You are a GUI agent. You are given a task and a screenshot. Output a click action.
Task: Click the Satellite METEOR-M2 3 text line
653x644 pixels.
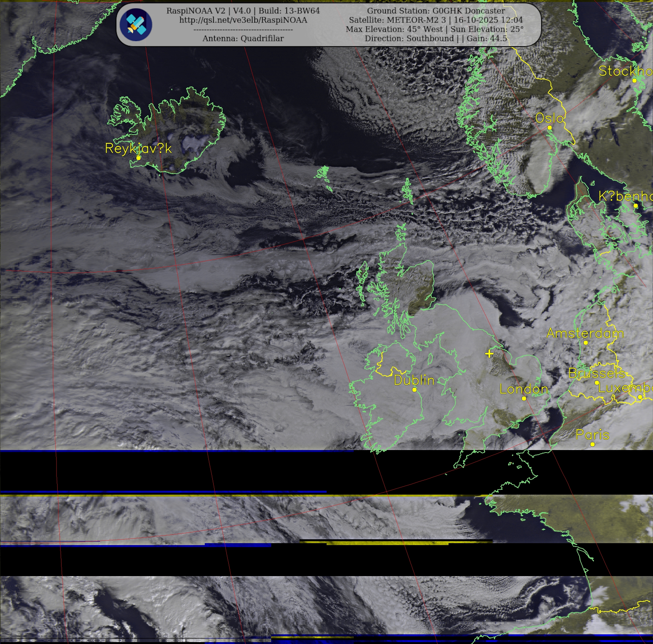click(436, 20)
